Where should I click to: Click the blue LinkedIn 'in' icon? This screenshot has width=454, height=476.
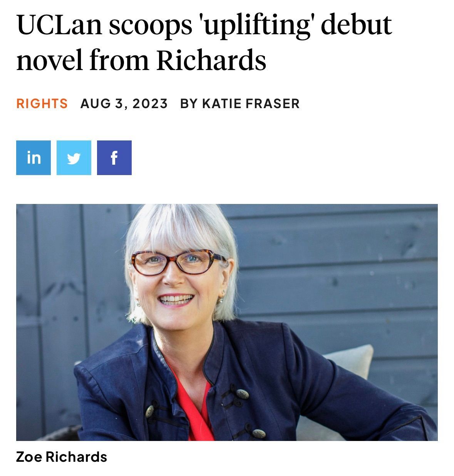[x=34, y=158]
